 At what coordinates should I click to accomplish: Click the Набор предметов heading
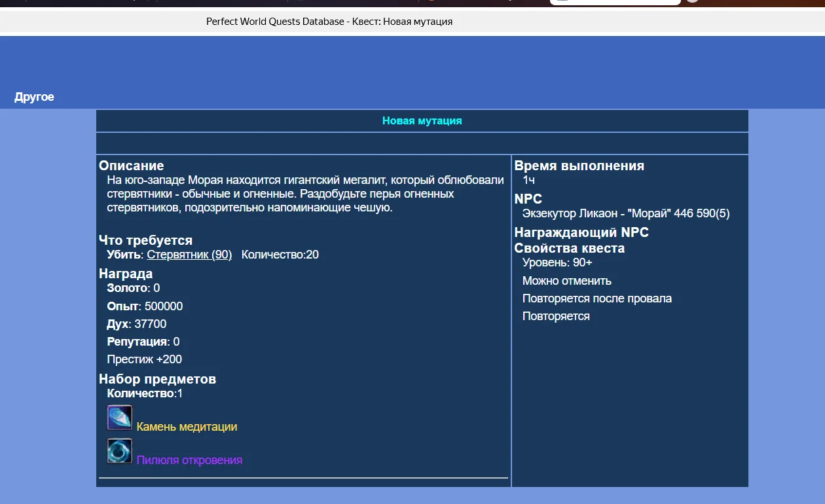pos(157,378)
